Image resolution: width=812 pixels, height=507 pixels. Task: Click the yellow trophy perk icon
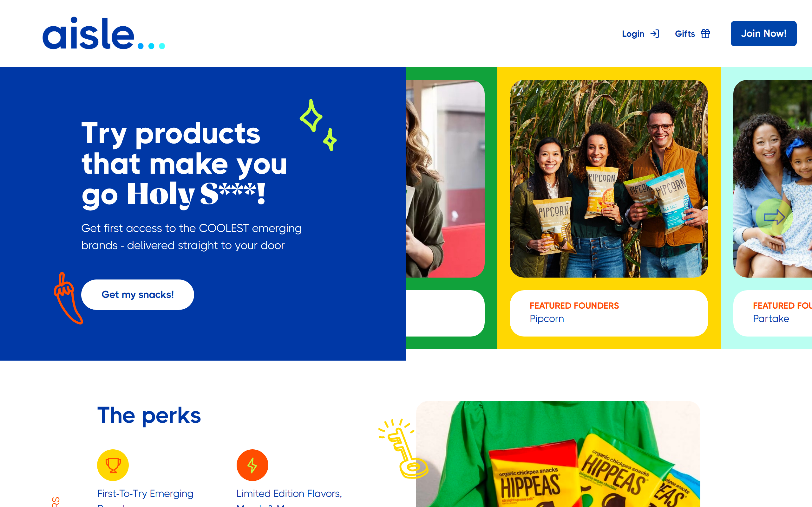(113, 465)
